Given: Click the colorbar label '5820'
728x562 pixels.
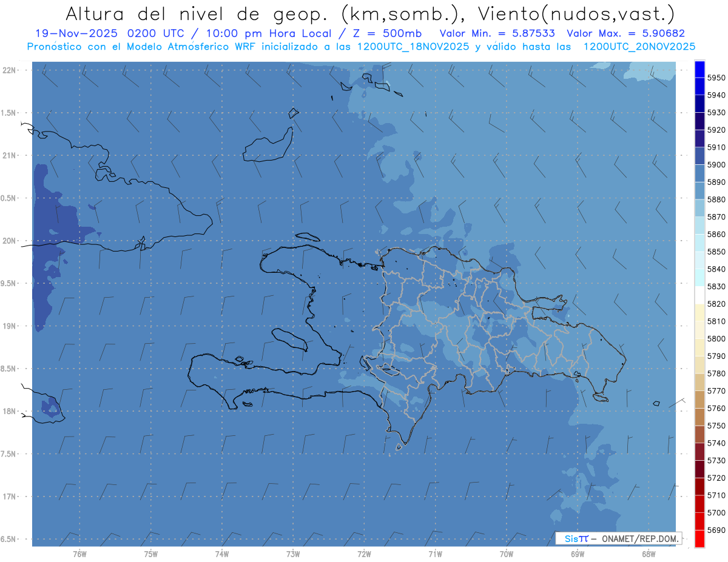Looking at the screenshot, I should [x=716, y=304].
